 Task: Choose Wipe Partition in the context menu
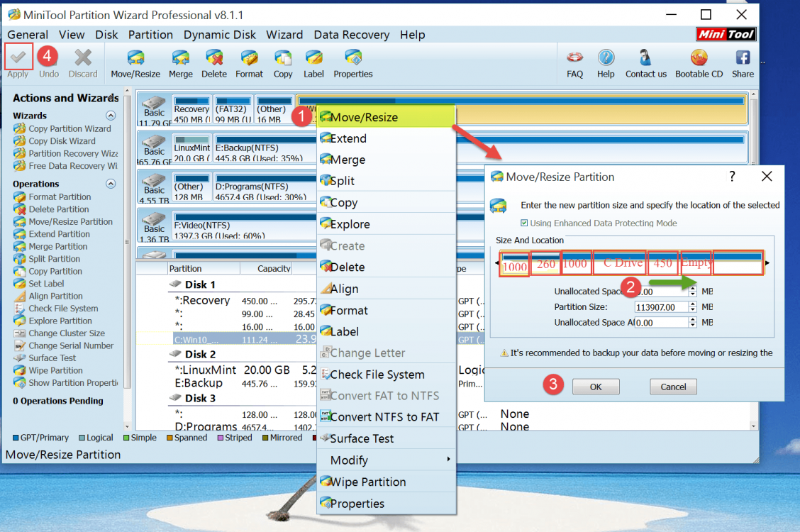(387, 482)
